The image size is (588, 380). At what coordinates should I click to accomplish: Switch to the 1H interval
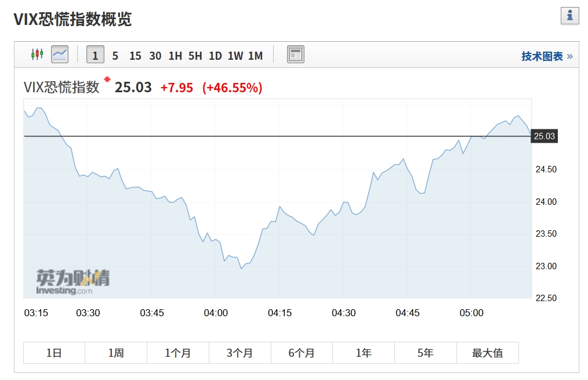click(175, 55)
